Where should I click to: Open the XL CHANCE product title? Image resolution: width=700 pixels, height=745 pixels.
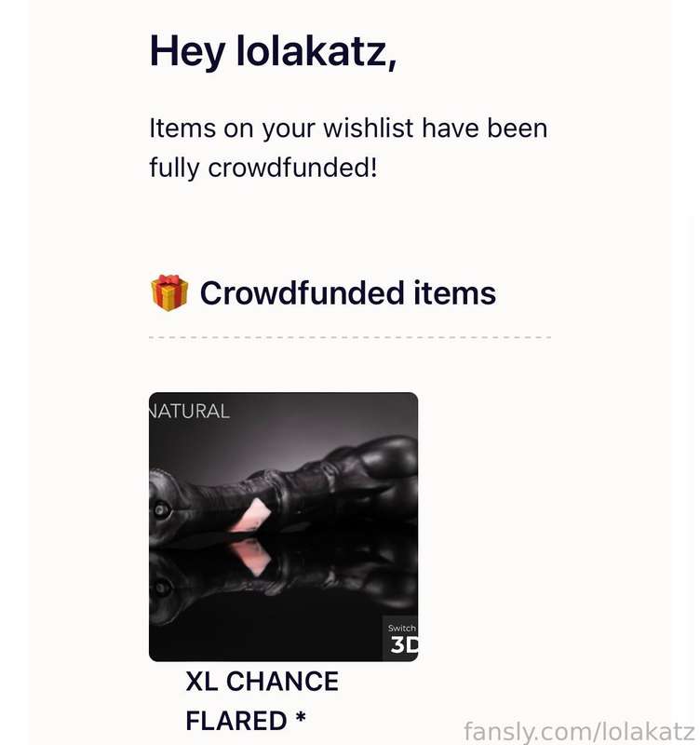pyautogui.click(x=262, y=682)
